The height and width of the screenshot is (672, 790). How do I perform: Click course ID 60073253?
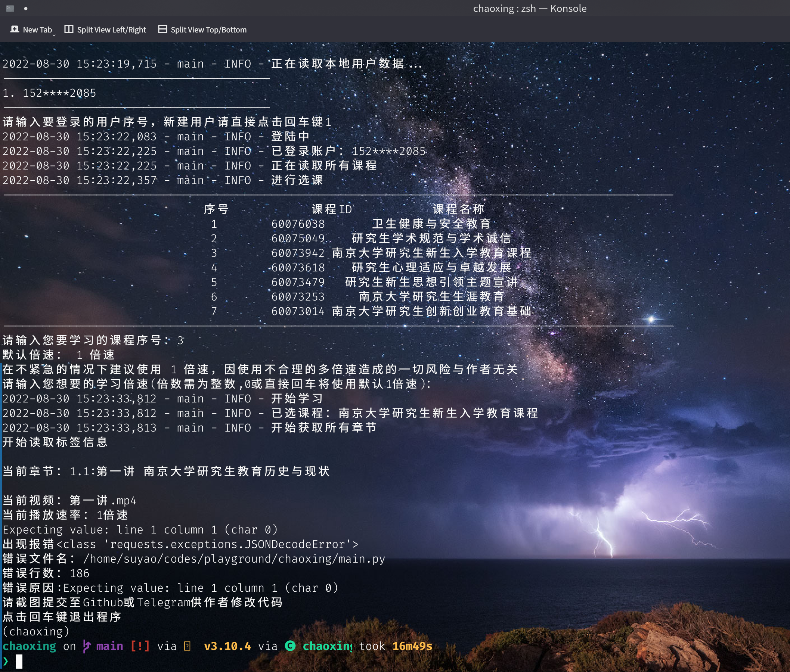tap(298, 297)
